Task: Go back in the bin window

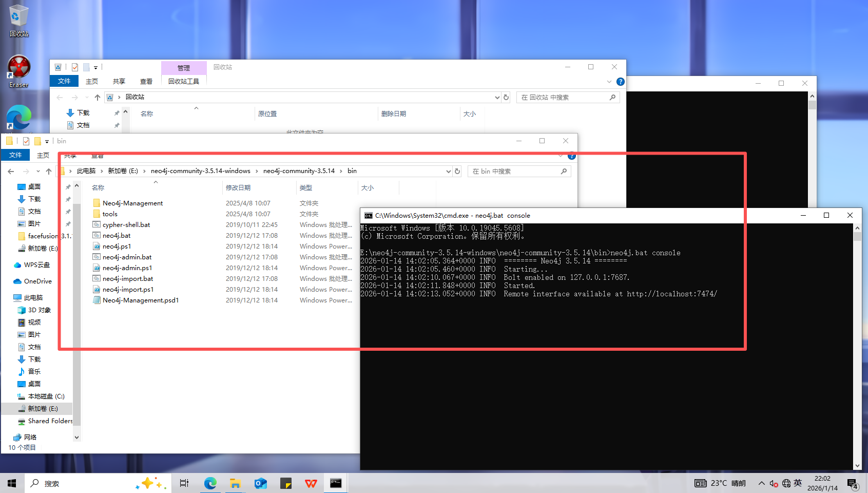Action: click(x=11, y=171)
